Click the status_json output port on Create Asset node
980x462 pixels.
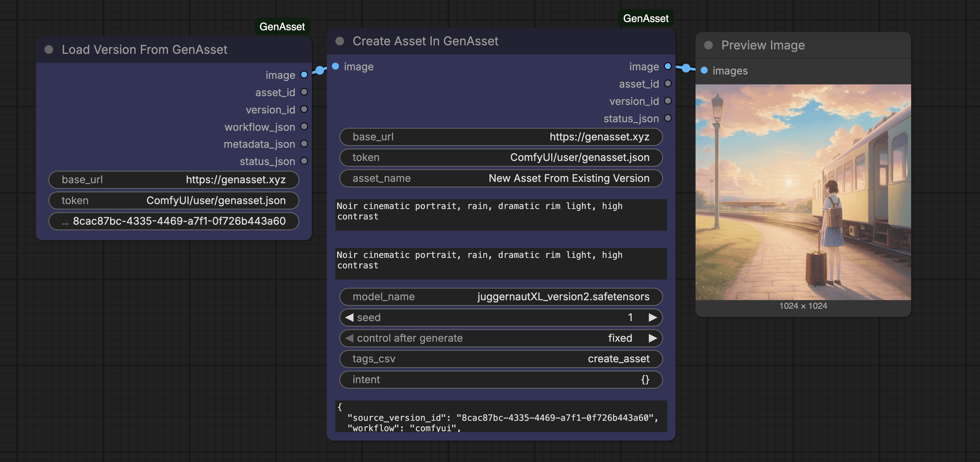coord(668,118)
